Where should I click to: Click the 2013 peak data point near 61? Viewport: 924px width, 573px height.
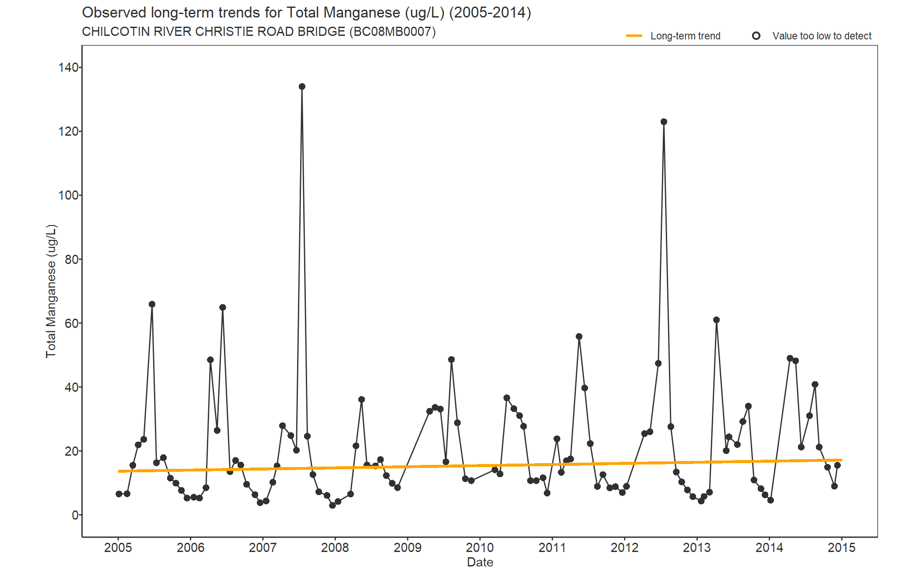point(716,320)
